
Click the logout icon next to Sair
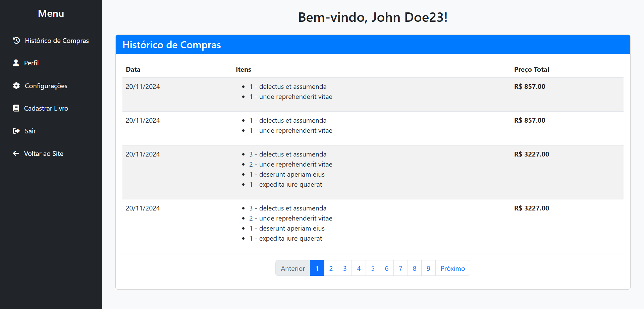tap(16, 131)
